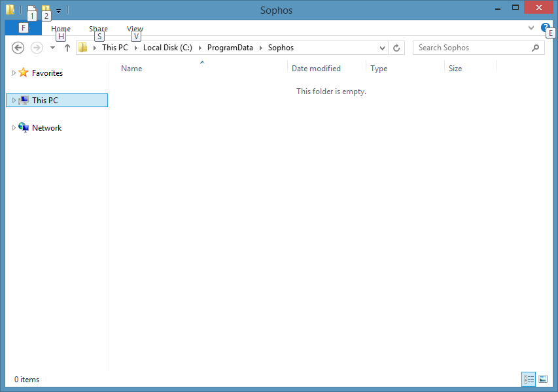The width and height of the screenshot is (558, 392).
Task: Click the Favorites star icon
Action: [24, 73]
